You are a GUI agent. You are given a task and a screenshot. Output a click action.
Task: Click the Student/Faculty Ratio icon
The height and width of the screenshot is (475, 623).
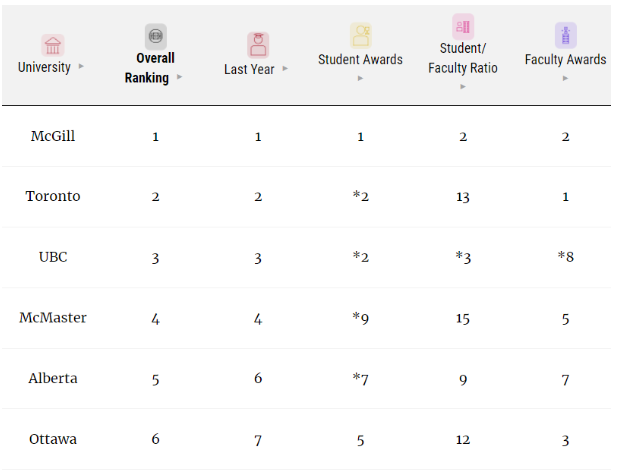pyautogui.click(x=463, y=27)
